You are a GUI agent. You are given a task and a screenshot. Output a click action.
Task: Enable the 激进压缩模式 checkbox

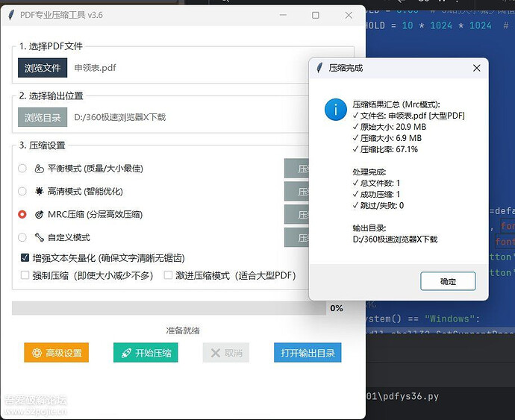pos(168,275)
